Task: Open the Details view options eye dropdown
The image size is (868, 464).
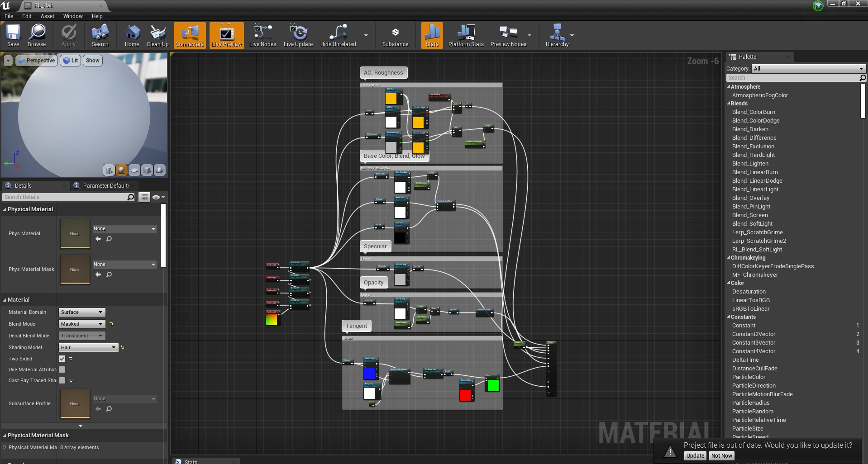Action: [158, 197]
